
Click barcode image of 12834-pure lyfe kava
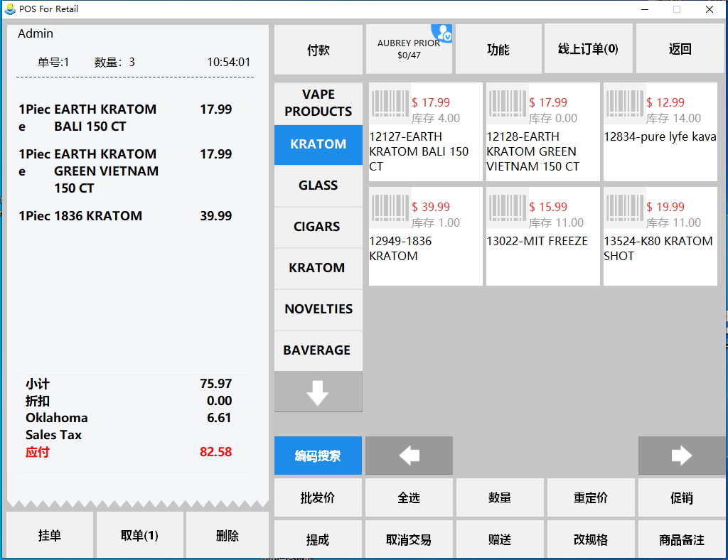tap(625, 102)
